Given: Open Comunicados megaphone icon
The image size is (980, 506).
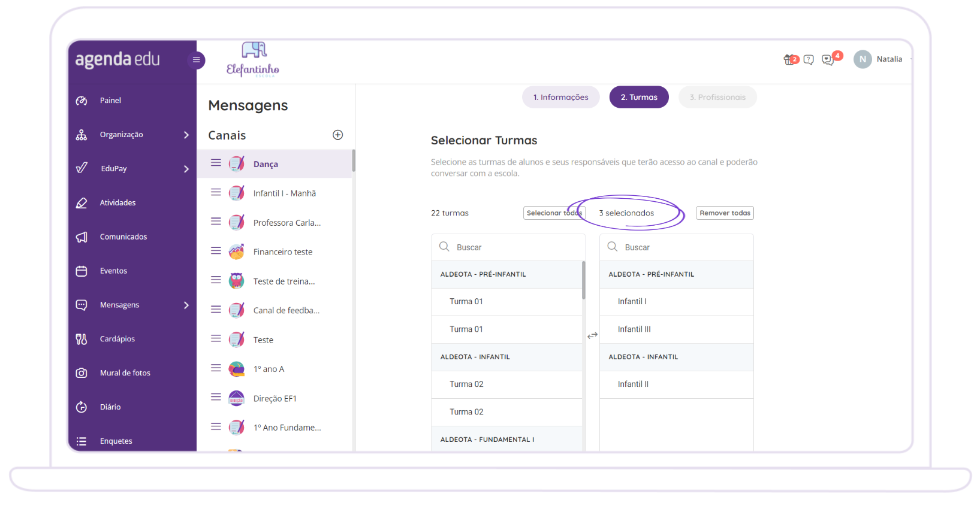Looking at the screenshot, I should pos(82,237).
